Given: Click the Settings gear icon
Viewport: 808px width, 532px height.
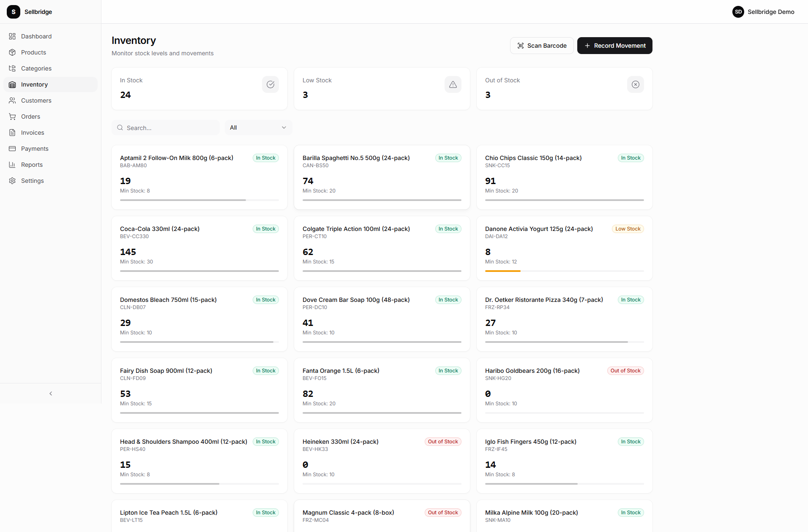Looking at the screenshot, I should tap(12, 181).
